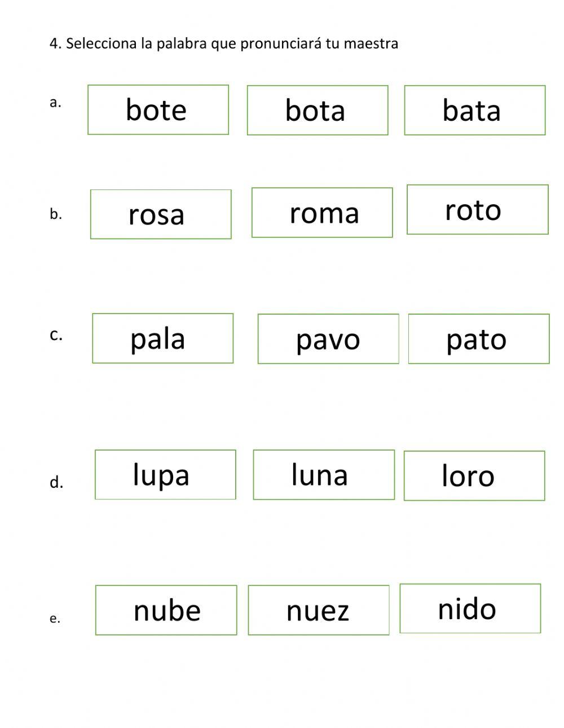Click the row label 'd.'
The height and width of the screenshot is (728, 564).
pos(56,483)
